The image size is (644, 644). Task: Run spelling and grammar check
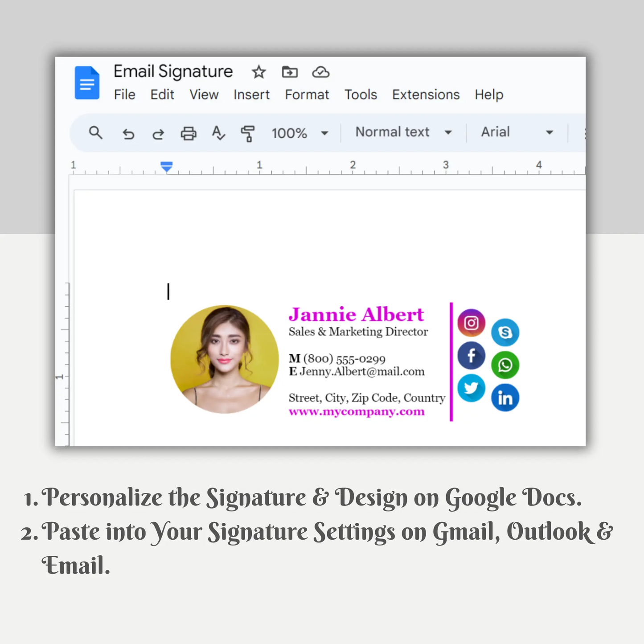pos(218,133)
